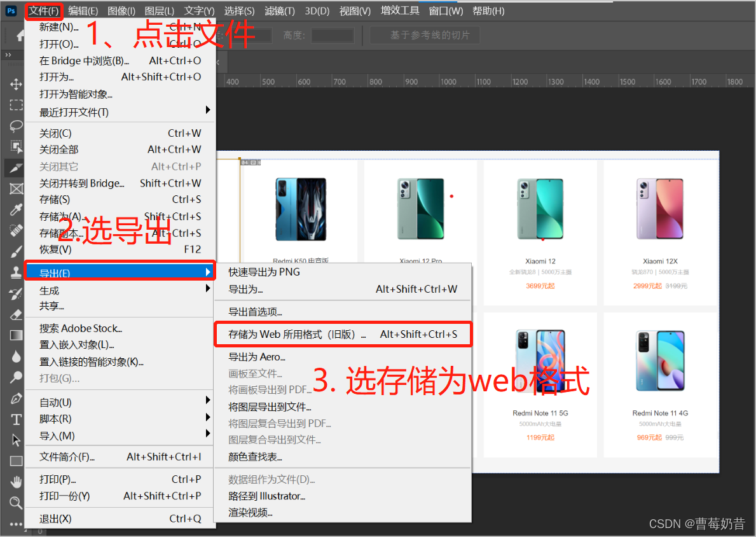
Task: Open the 3D(D) menu
Action: 317,11
